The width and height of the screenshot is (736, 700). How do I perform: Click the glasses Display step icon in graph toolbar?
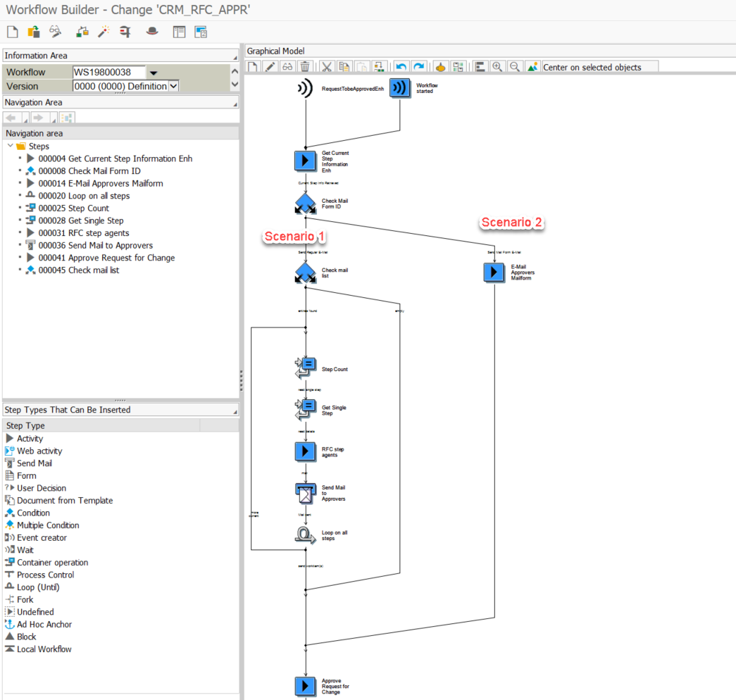click(x=287, y=67)
